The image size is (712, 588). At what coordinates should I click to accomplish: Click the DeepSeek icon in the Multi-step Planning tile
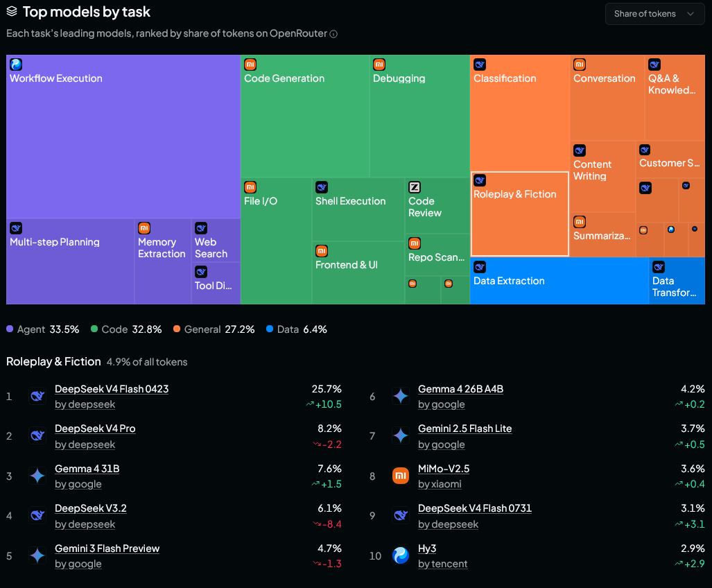click(x=16, y=228)
